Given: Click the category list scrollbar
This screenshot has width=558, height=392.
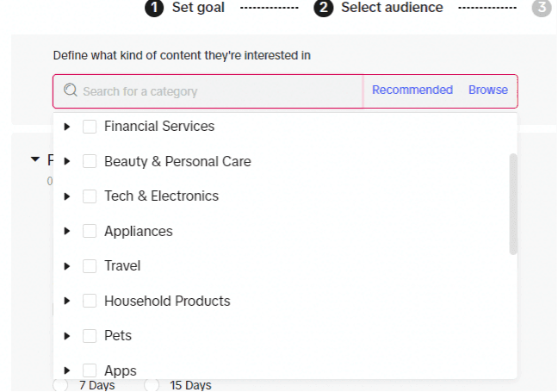Looking at the screenshot, I should [x=513, y=204].
